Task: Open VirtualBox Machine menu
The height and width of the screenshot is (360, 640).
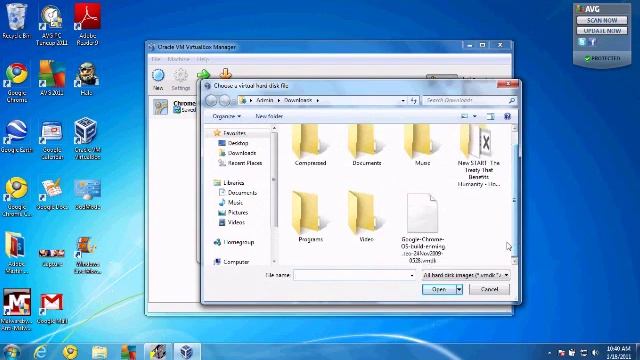Action: click(178, 59)
